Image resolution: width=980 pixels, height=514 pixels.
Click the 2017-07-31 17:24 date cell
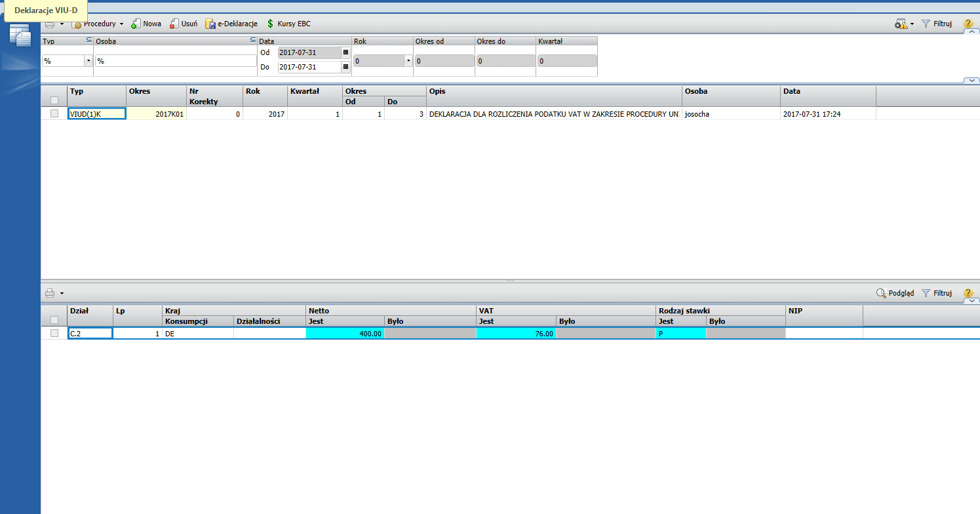[x=829, y=113]
